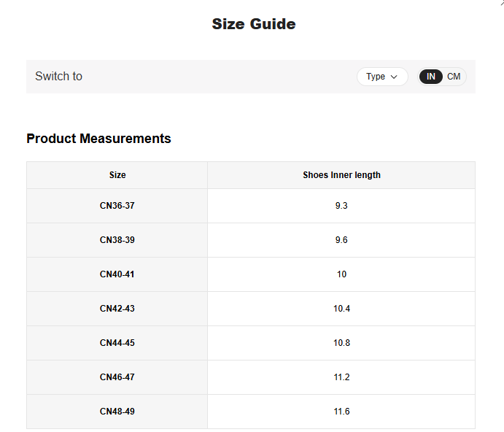Viewport: 504px width, 432px height.
Task: Select the CN38-39 size row
Action: [x=117, y=240]
